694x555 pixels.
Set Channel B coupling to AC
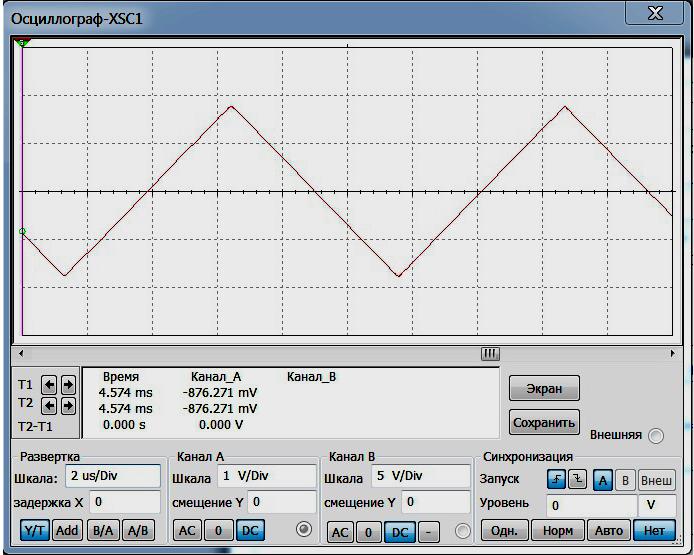click(x=340, y=532)
